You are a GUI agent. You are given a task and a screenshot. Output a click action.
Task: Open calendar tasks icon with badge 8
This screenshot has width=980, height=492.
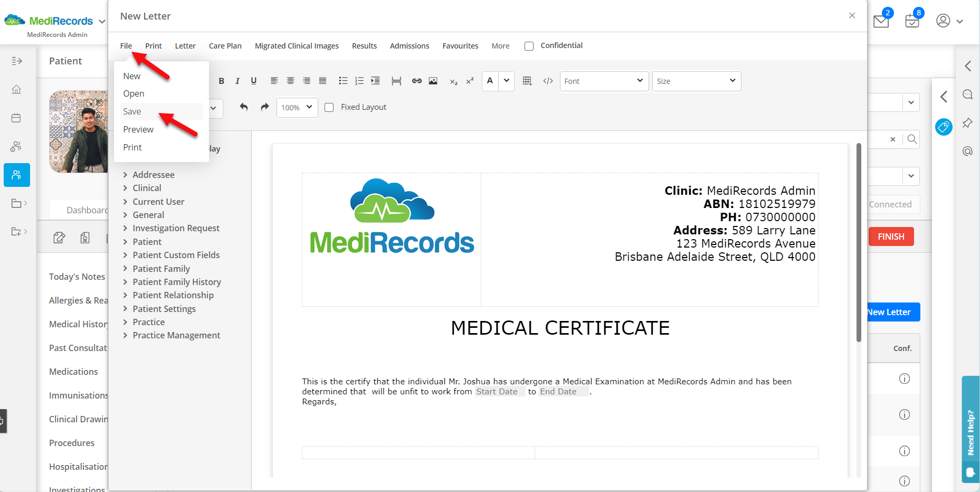point(912,21)
